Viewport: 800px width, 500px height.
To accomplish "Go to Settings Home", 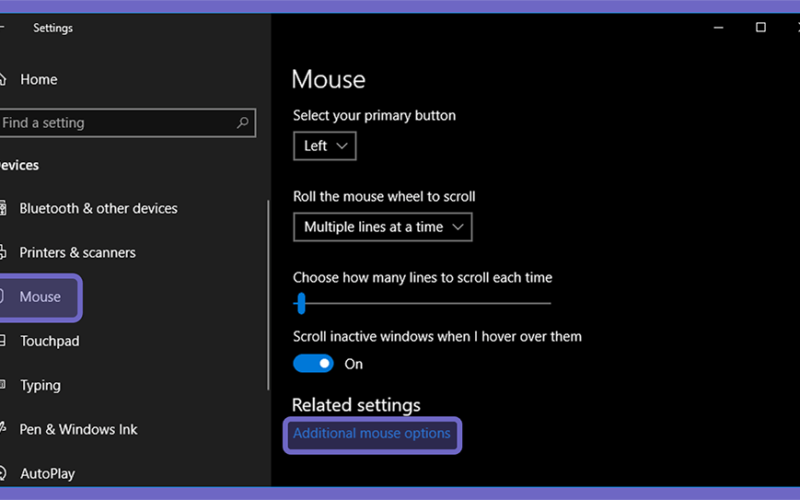I will (39, 80).
